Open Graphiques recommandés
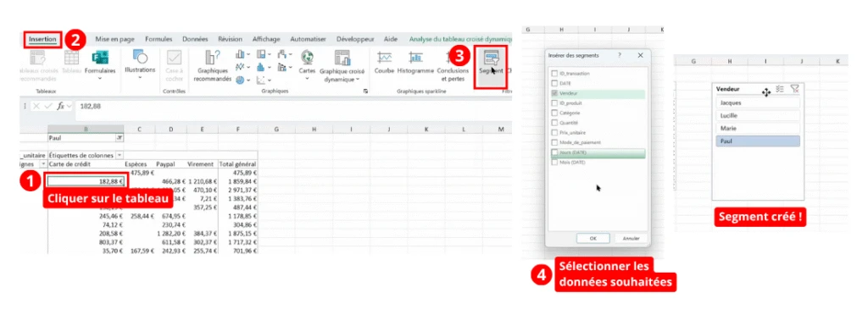 [213, 66]
